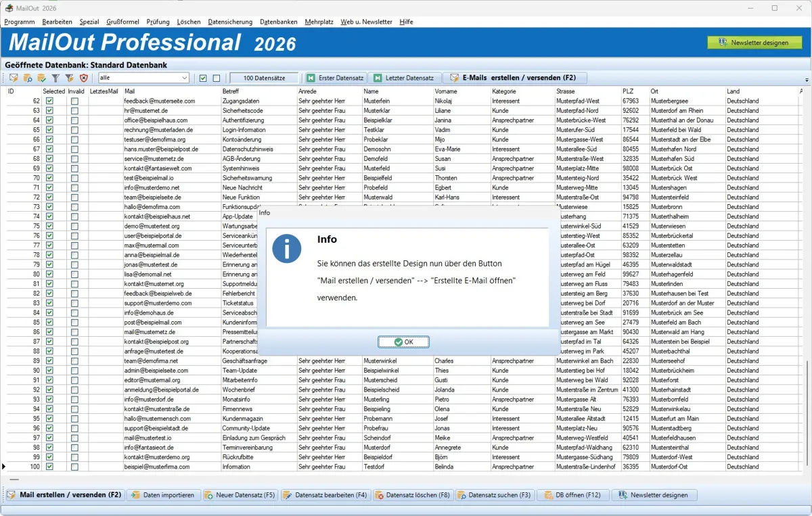Confirm the Info dialog with OK
Viewport: 812px width, 516px height.
(x=403, y=342)
